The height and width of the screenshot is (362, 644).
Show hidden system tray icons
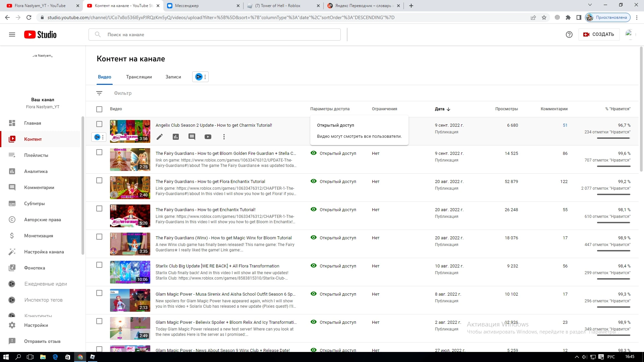[x=577, y=357]
